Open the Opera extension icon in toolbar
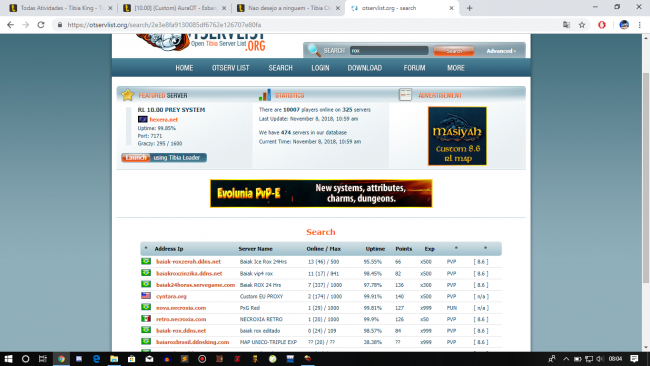Viewport: 650px width, 366px height. click(x=601, y=25)
